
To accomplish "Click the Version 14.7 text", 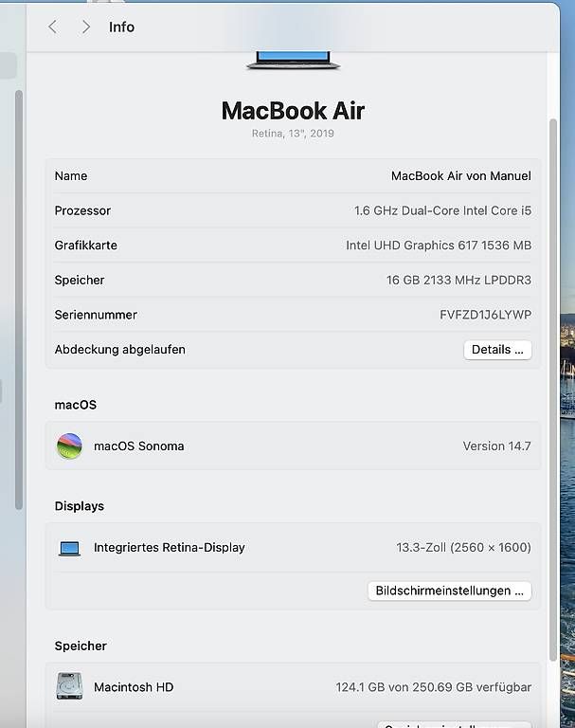I will click(x=496, y=446).
